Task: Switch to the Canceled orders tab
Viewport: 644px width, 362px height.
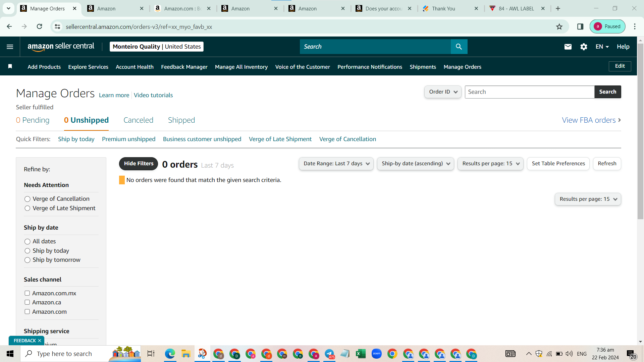Action: [x=138, y=120]
